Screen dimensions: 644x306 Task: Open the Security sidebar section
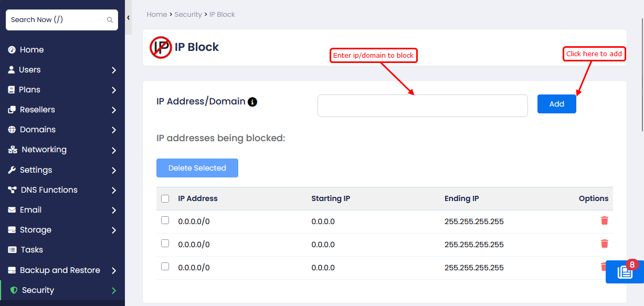38,290
